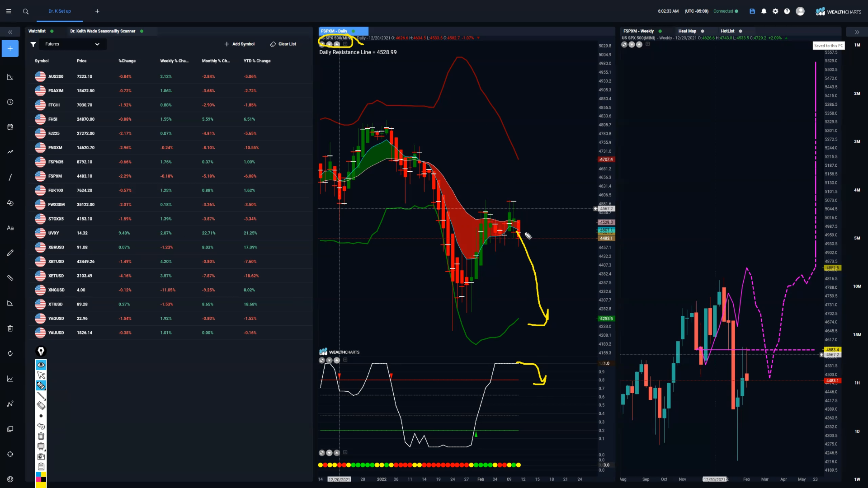Move weekly chart pane up with arrow button
Viewport: 868px width, 488px height.
(x=639, y=44)
